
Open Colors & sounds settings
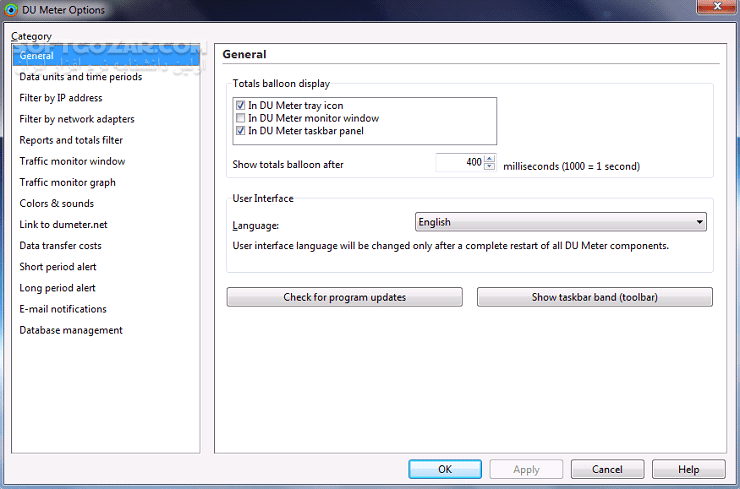56,203
